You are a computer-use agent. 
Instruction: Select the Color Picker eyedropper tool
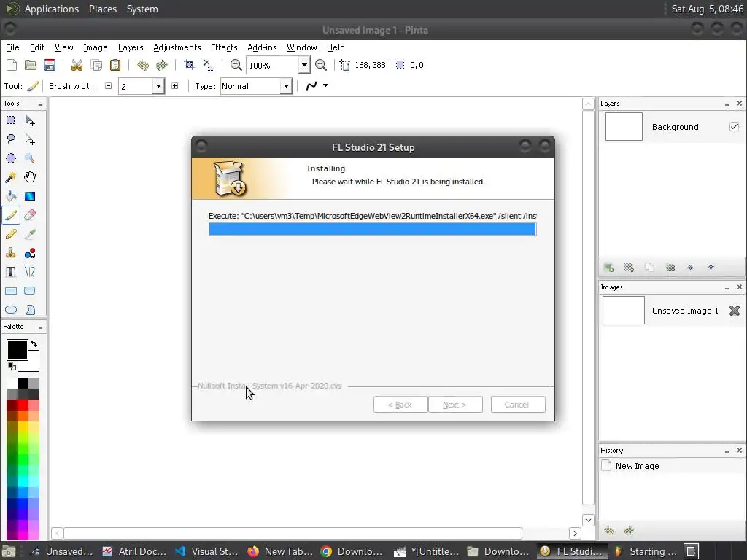click(x=30, y=234)
